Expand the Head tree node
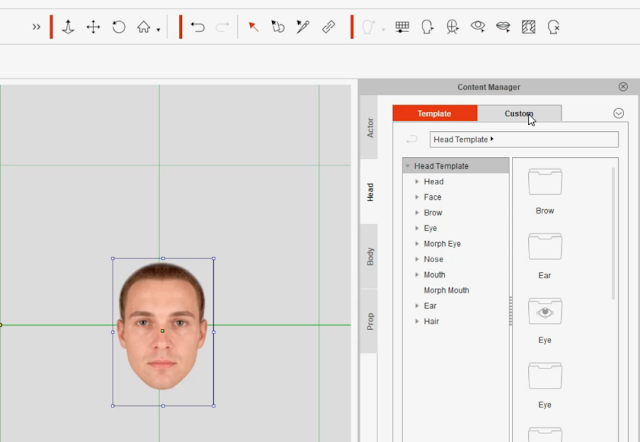 pos(417,182)
